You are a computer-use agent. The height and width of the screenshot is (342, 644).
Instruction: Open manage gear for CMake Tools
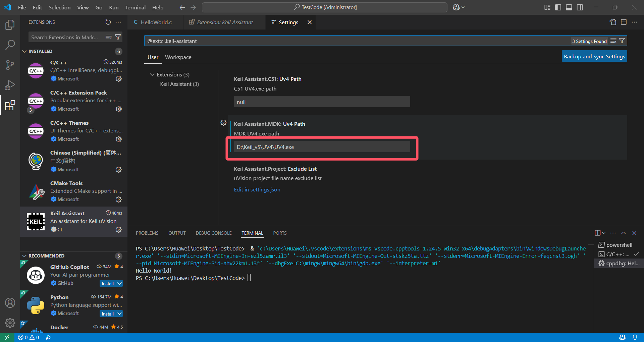[119, 199]
